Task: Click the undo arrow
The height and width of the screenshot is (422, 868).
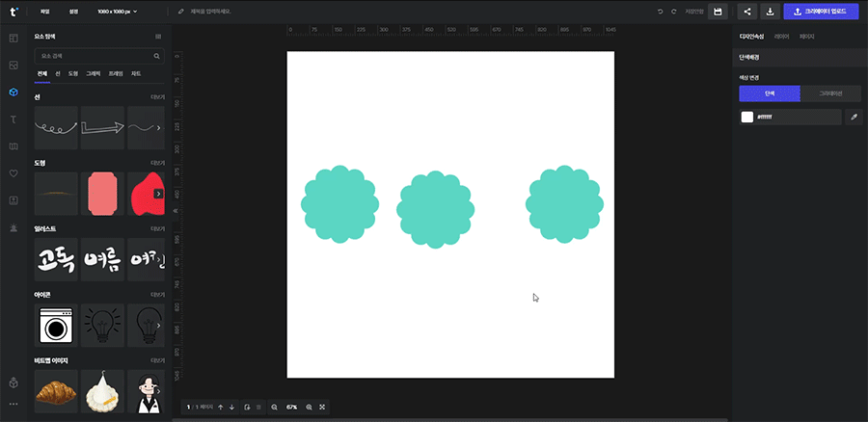Action: click(x=660, y=12)
